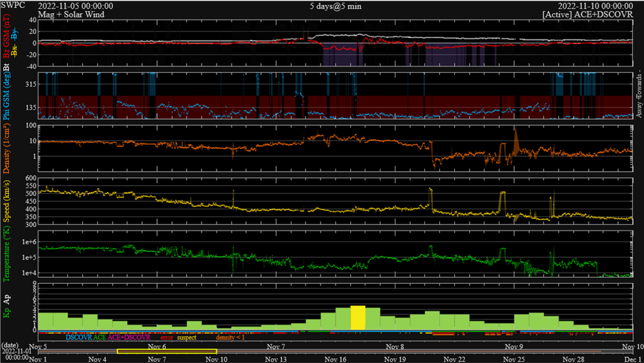The image size is (644, 363).
Task: Click the Ap axis label
Action: tap(7, 299)
